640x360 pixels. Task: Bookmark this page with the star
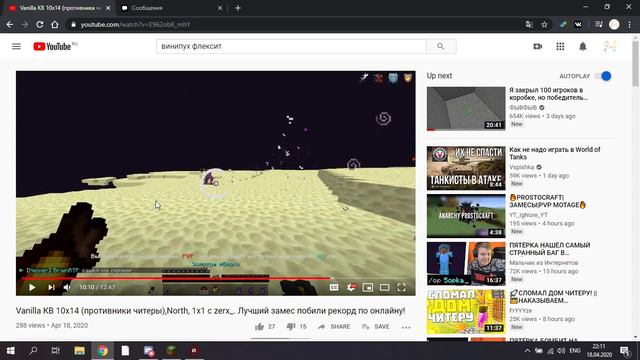[544, 24]
